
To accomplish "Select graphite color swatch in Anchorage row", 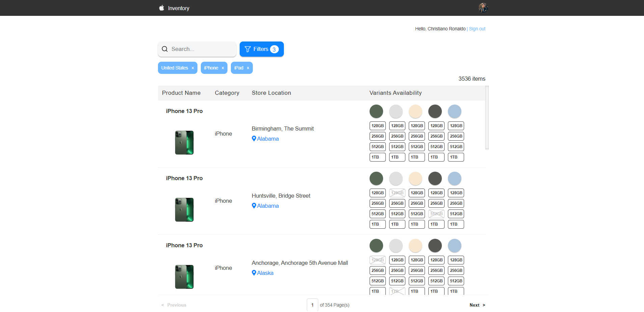I will 435,246.
